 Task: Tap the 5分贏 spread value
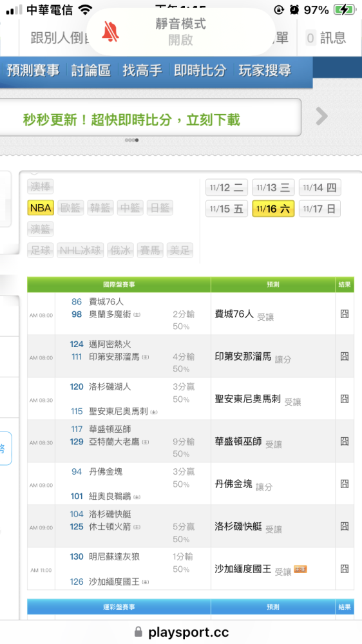click(x=184, y=527)
